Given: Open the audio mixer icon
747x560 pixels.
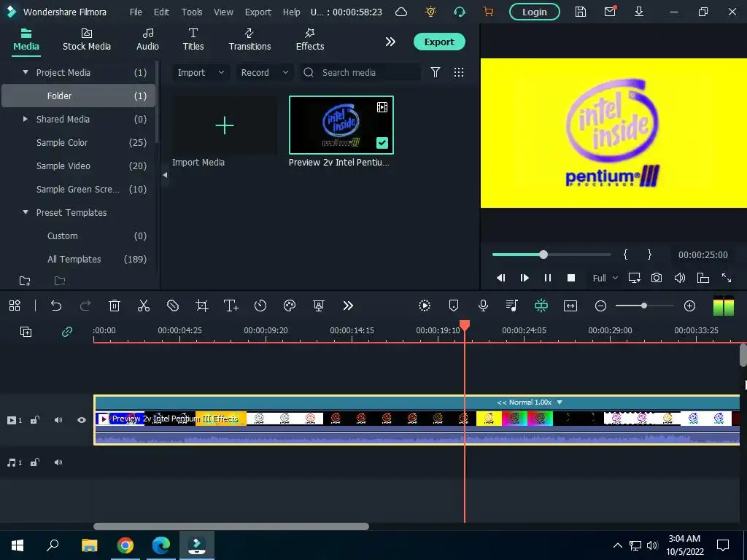Looking at the screenshot, I should 512,306.
